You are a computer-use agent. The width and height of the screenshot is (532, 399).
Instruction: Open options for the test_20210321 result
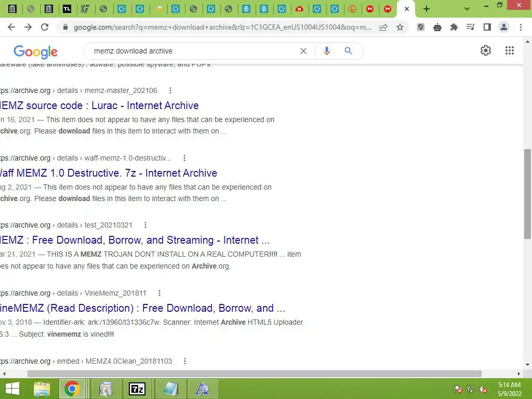[145, 225]
